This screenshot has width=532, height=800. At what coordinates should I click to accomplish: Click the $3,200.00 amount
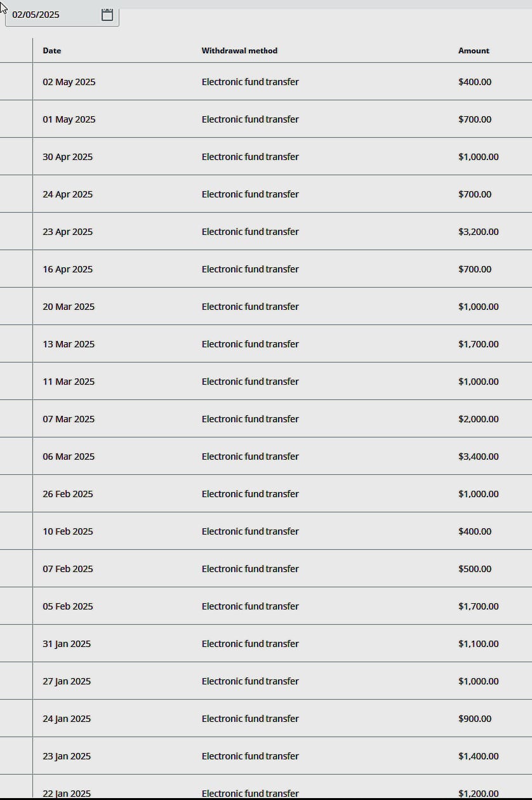click(478, 232)
